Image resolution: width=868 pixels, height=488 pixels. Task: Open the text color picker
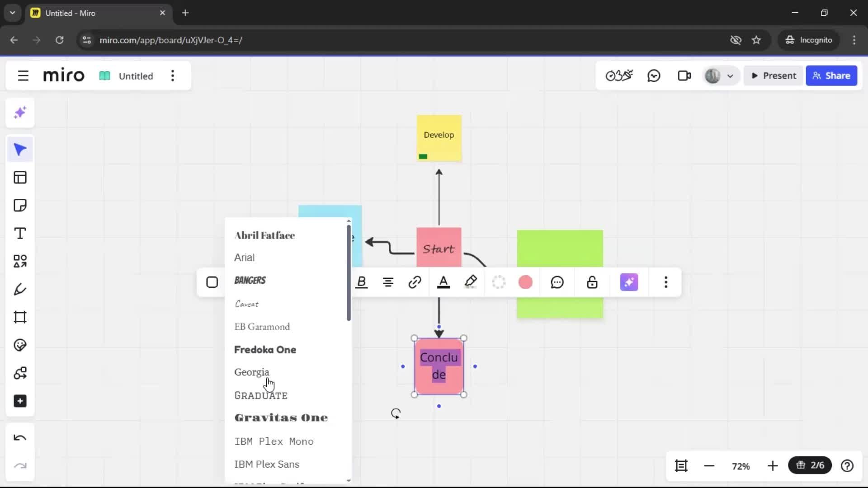443,282
